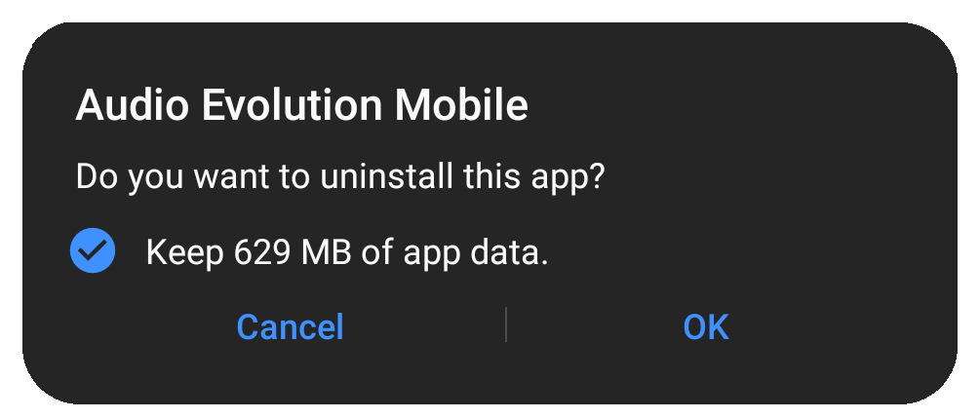Click the tick mark next to Keep app data
980x419 pixels.
(93, 250)
